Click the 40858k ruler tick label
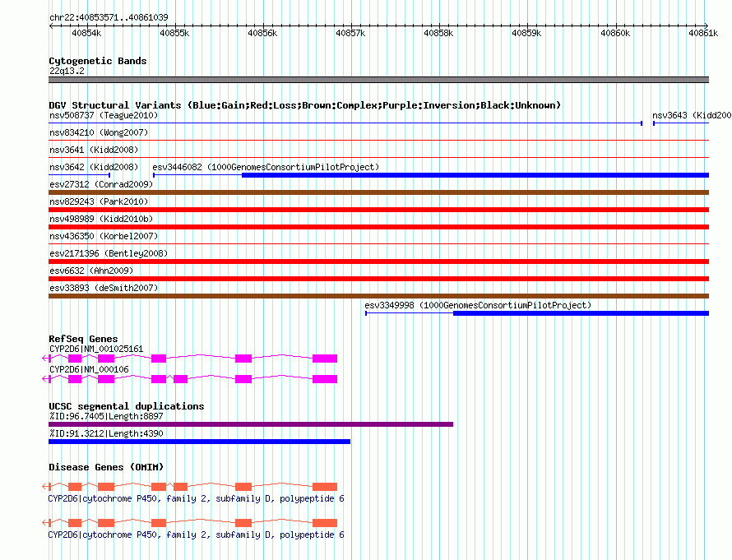The image size is (732, 560). point(438,33)
